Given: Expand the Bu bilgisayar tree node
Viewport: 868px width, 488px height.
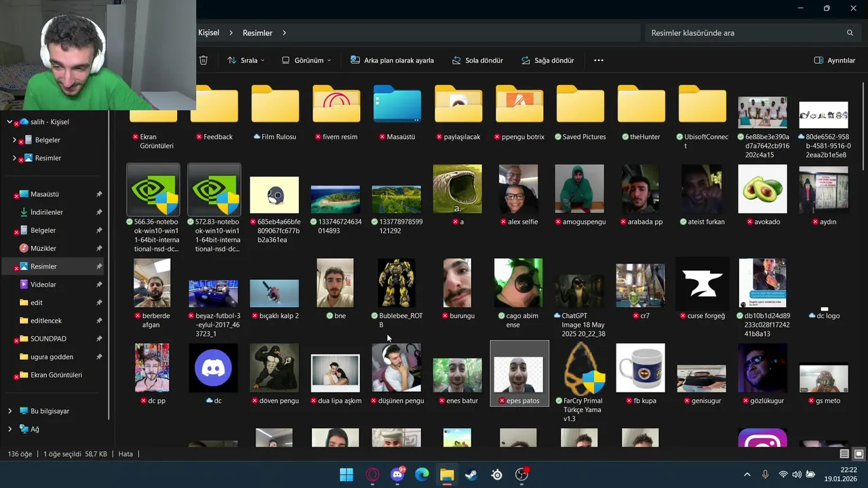Looking at the screenshot, I should click(9, 411).
